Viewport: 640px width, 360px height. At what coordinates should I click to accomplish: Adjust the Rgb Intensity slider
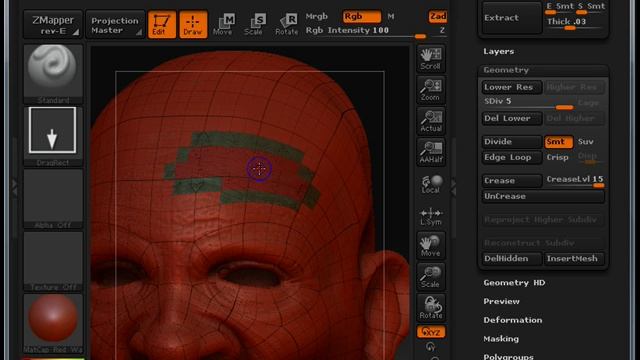366,32
